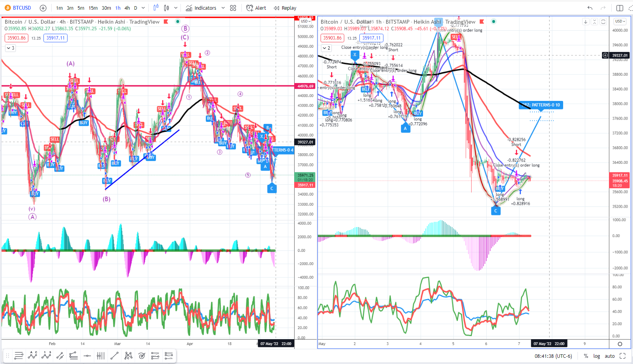
Task: Click the blue bar style icon
Action: (156, 8)
